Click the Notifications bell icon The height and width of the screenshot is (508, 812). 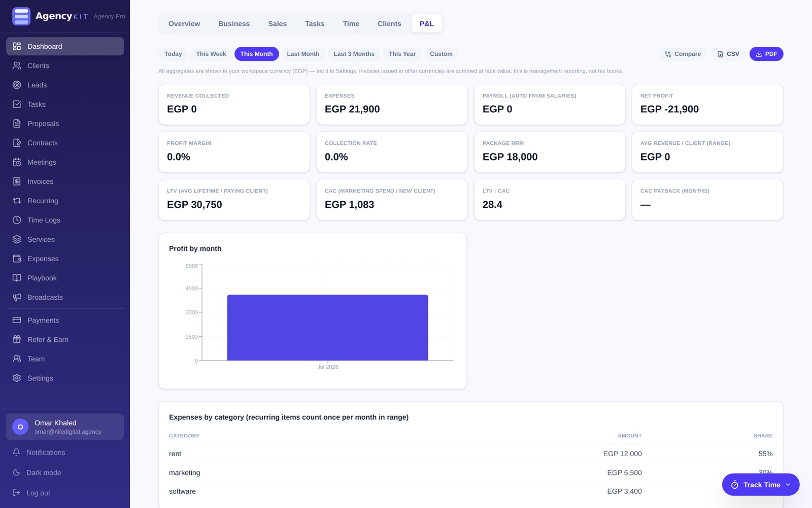point(16,452)
